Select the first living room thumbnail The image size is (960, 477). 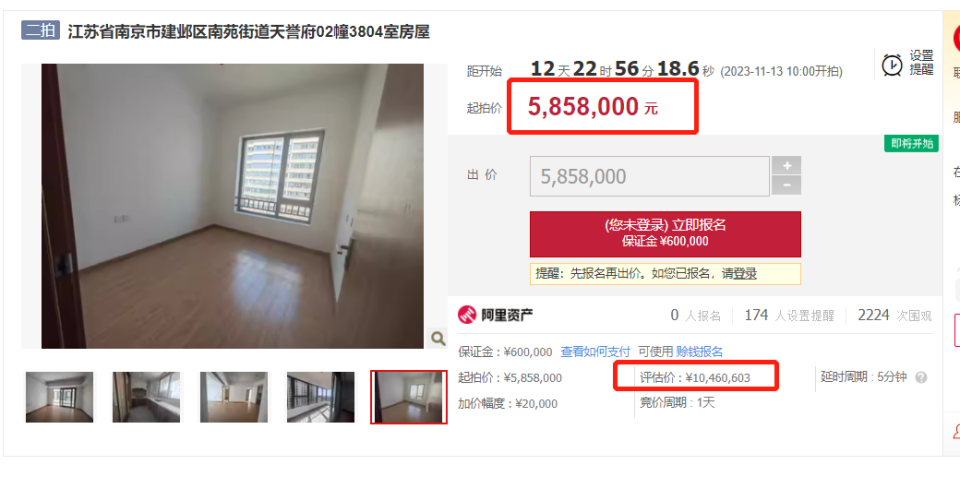(59, 397)
